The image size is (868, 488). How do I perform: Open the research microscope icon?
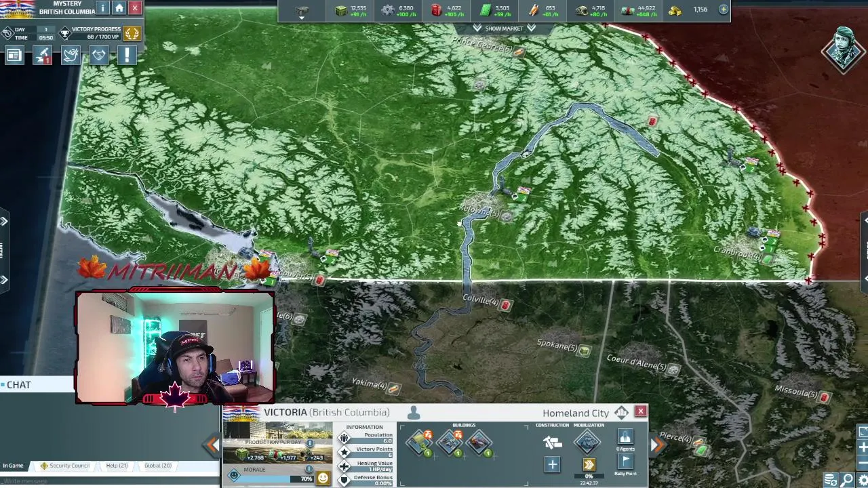click(42, 56)
